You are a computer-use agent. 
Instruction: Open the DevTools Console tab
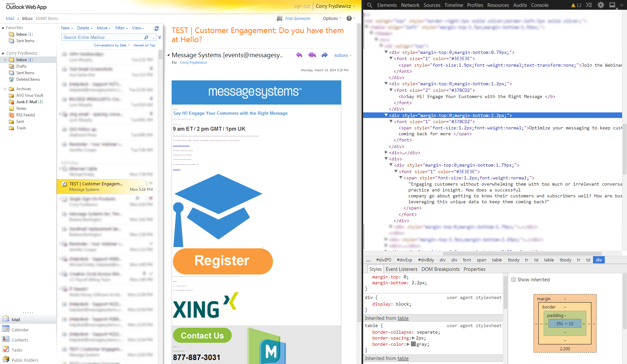(540, 5)
